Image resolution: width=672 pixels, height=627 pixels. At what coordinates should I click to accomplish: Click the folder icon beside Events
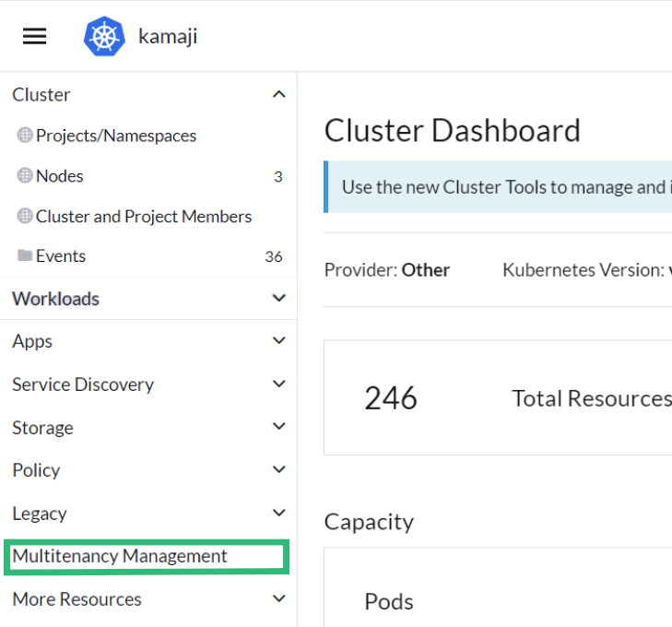pyautogui.click(x=25, y=256)
